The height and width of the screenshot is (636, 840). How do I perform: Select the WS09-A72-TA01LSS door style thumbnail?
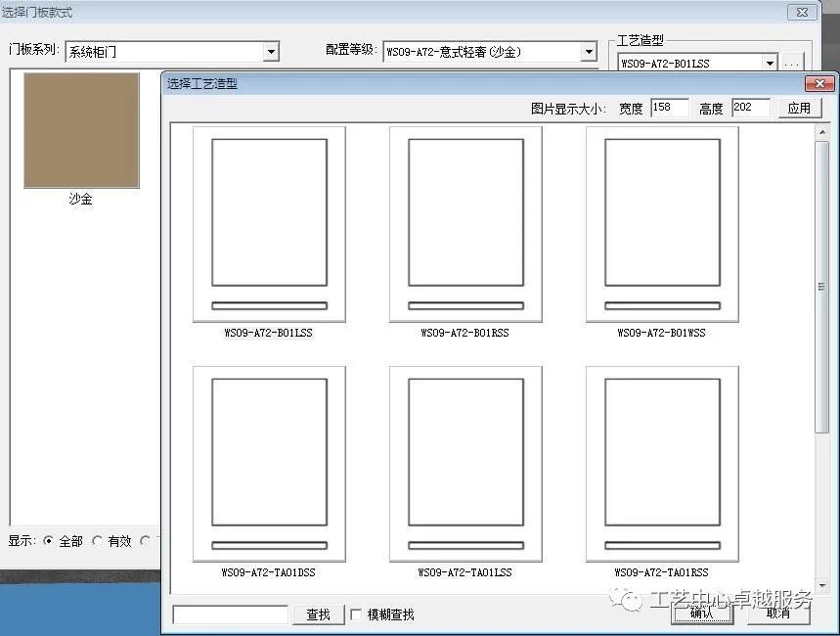pyautogui.click(x=465, y=462)
